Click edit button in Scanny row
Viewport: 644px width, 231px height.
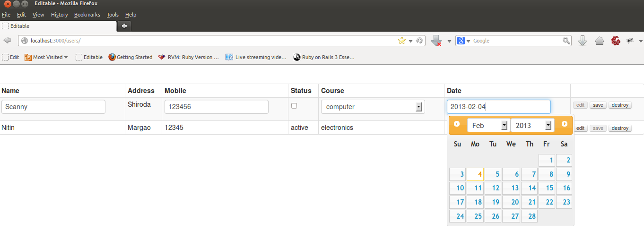coord(580,105)
